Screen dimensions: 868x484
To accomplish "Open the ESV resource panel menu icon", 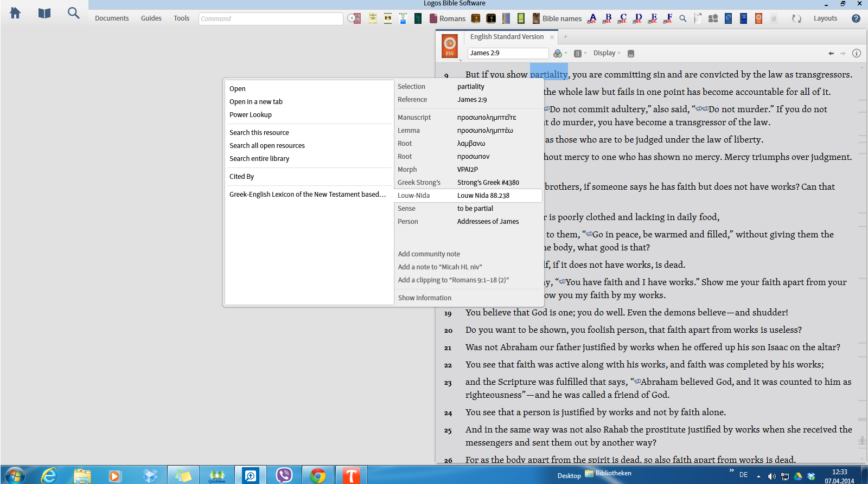I will click(x=450, y=46).
